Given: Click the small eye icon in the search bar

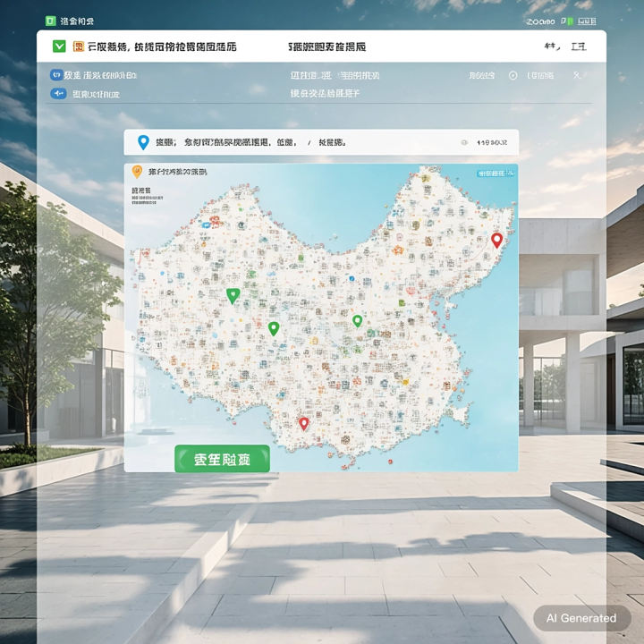Looking at the screenshot, I should click(x=464, y=142).
